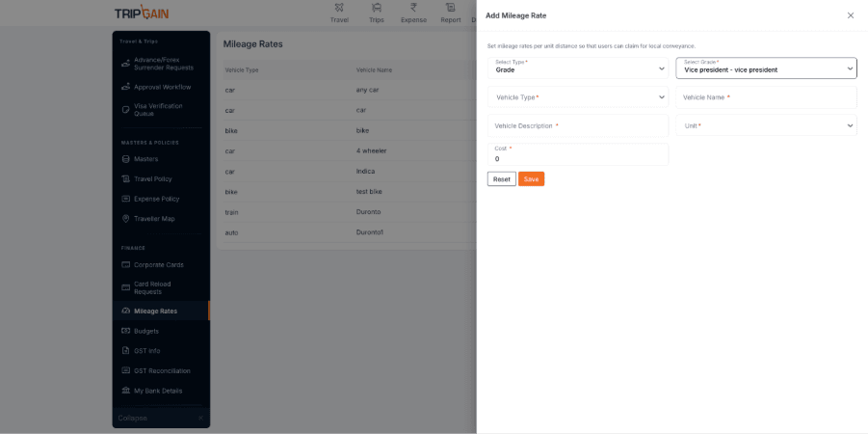The height and width of the screenshot is (434, 868).
Task: Open the Corporate Cards icon in sidebar
Action: point(125,264)
